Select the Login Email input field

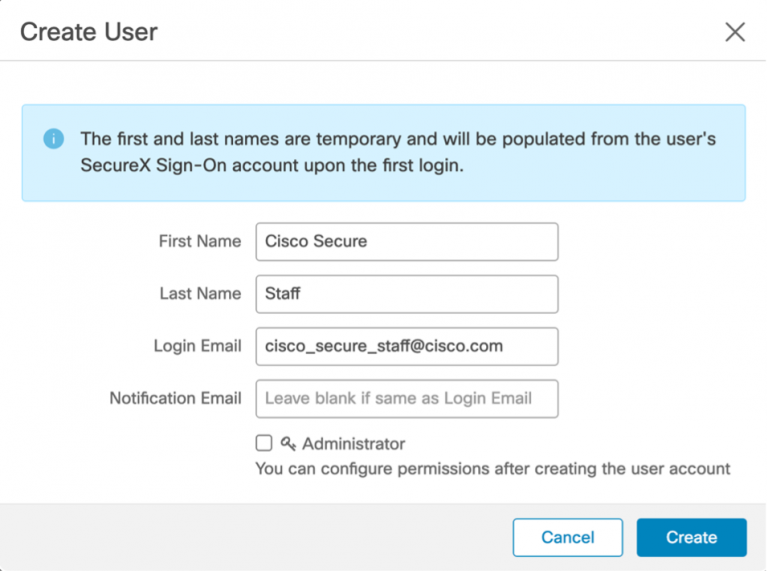point(406,346)
